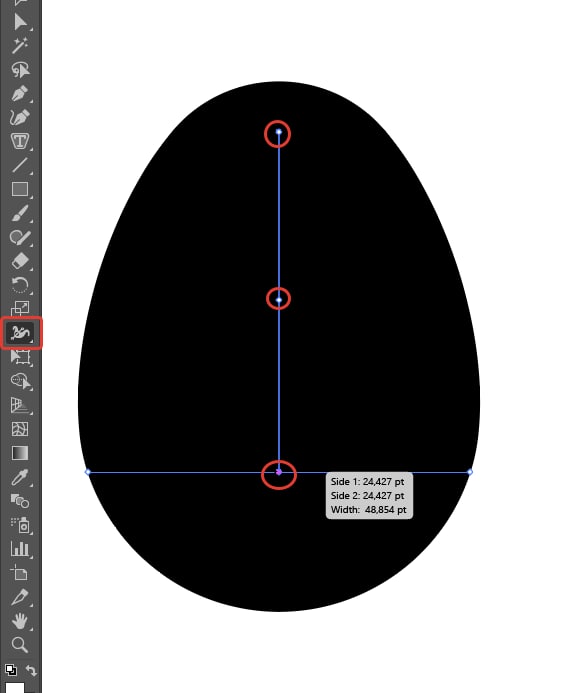This screenshot has height=693, width=573.
Task: Select the Perspective Grid tool
Action: pos(20,405)
